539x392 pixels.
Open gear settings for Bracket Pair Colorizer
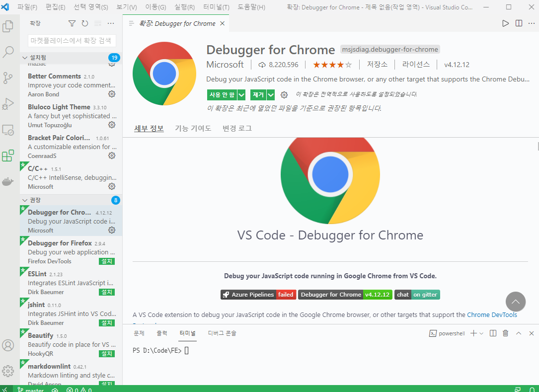click(112, 156)
